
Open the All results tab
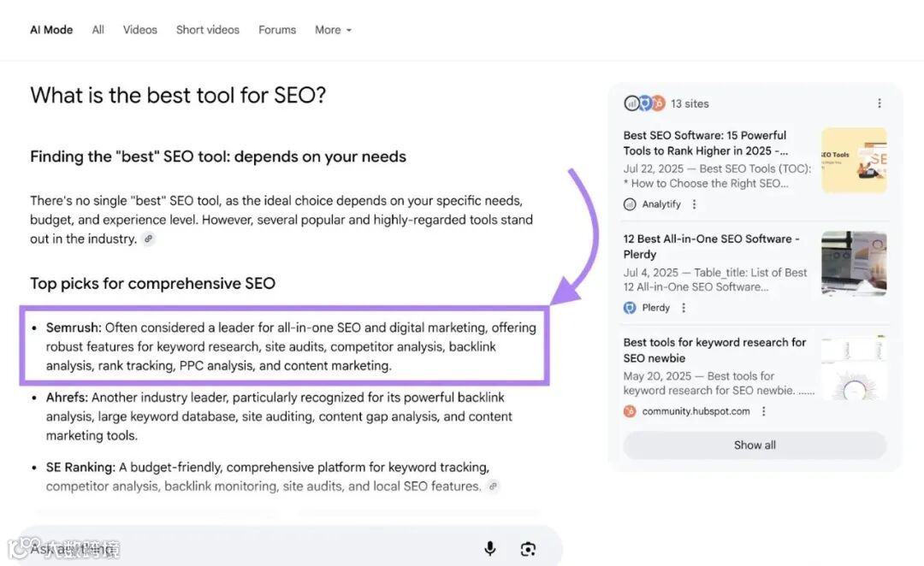[x=98, y=30]
